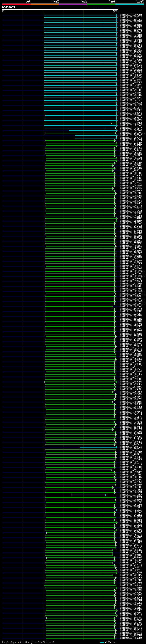The image size is (146, 644).
Task: Select the UniRef100_P27346 label
Action: click(x=131, y=462)
